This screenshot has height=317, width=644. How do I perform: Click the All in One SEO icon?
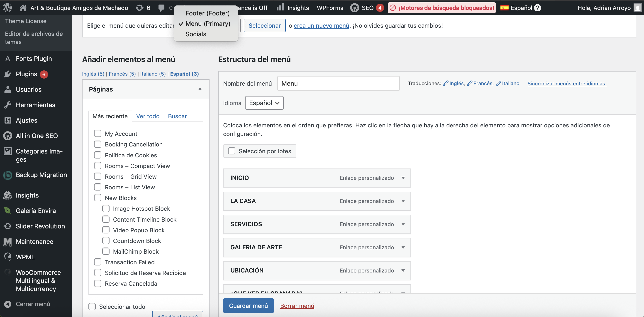8,136
